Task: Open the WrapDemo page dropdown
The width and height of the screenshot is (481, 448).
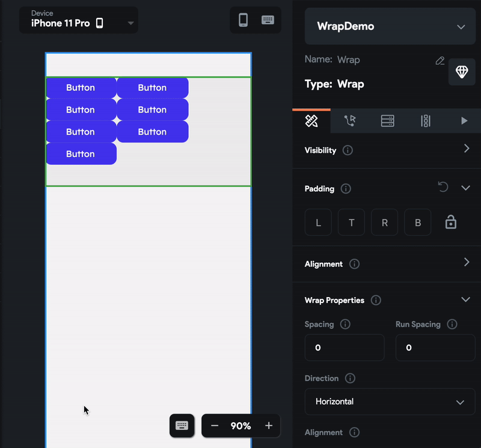Action: pyautogui.click(x=390, y=26)
